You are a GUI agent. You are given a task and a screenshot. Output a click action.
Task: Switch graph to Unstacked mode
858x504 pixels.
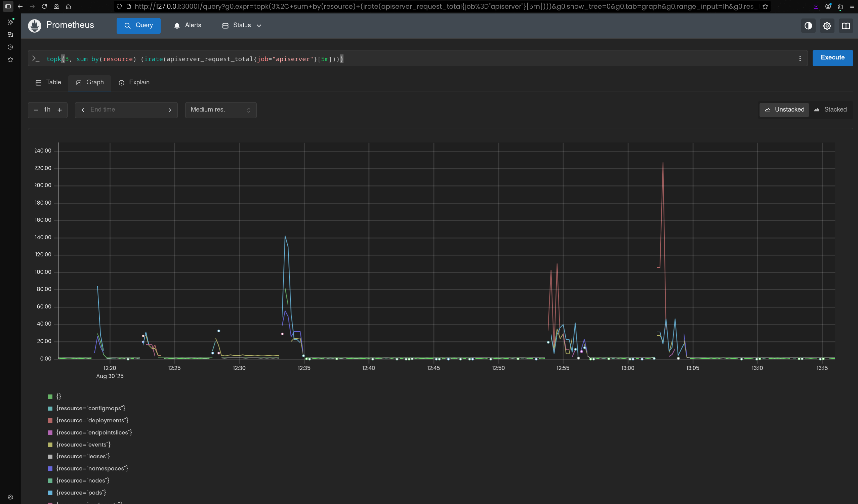point(784,110)
